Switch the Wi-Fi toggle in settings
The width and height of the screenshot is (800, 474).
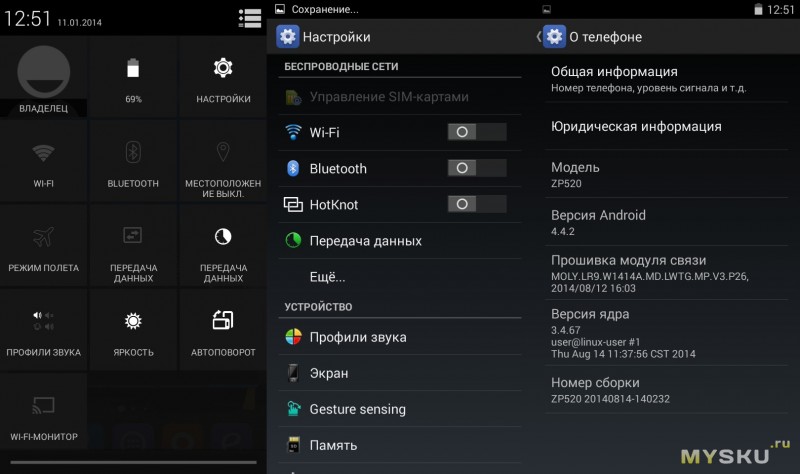point(477,132)
